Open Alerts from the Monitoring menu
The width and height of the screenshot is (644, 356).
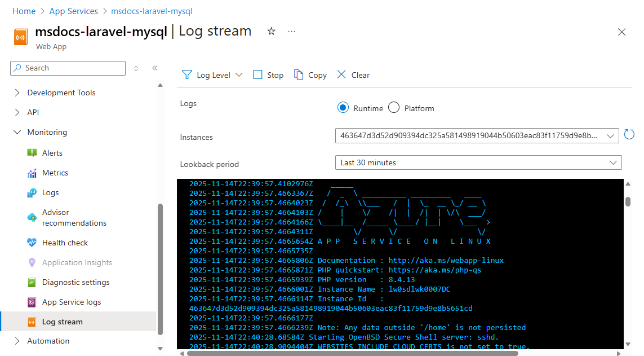point(52,153)
